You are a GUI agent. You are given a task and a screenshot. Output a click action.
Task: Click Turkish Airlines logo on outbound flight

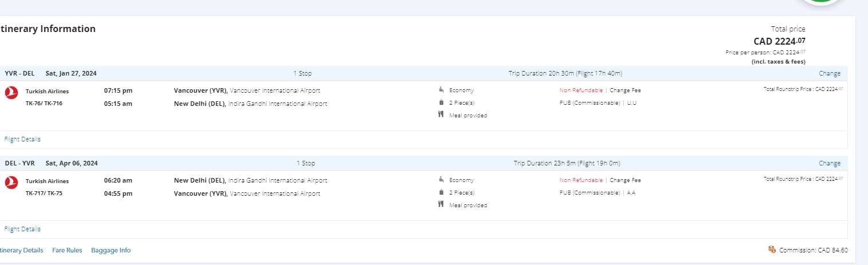click(x=11, y=93)
